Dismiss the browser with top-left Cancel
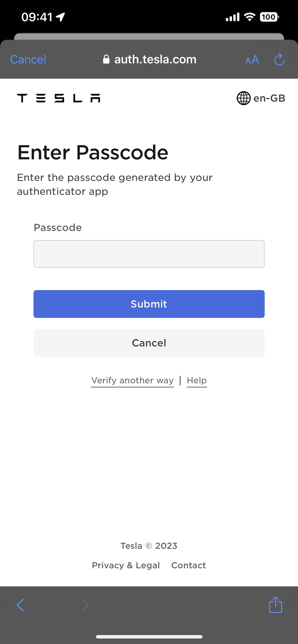 pos(28,60)
